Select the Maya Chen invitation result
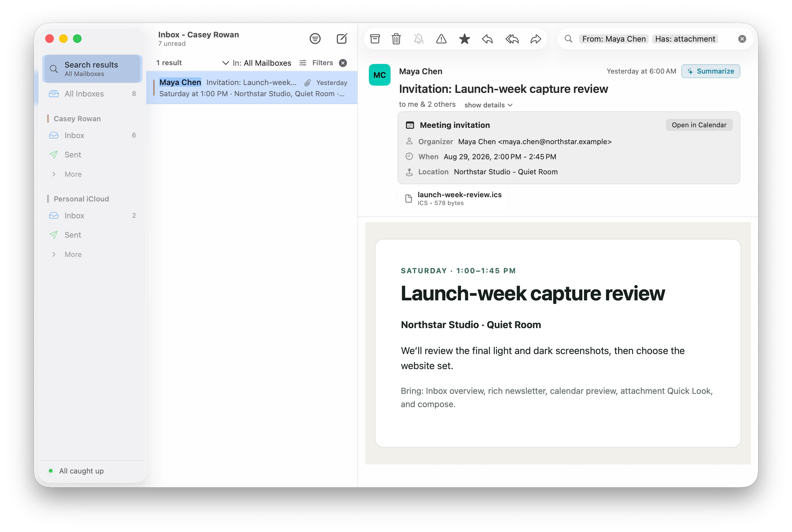 coord(251,87)
